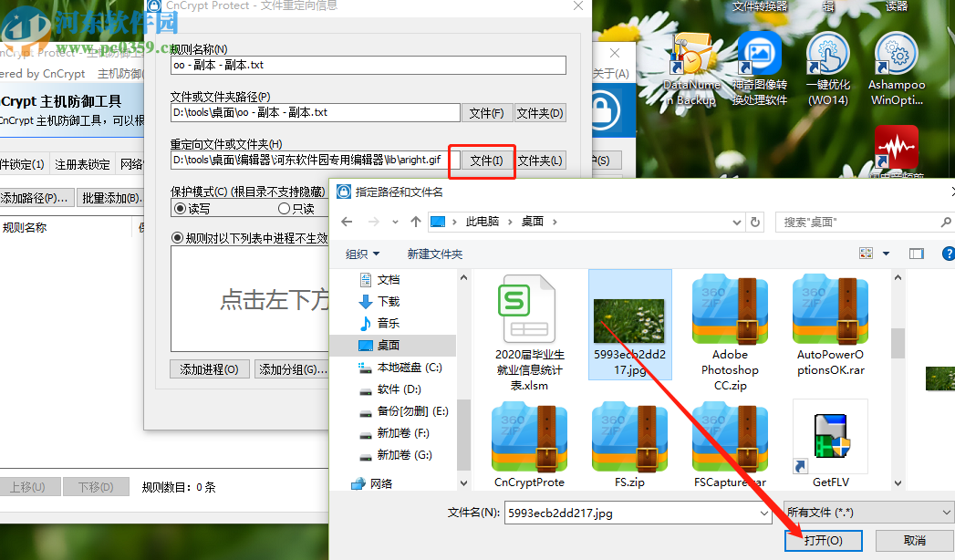Expand the chevron after 桌面 in breadcrumb
This screenshot has width=955, height=560.
click(555, 223)
